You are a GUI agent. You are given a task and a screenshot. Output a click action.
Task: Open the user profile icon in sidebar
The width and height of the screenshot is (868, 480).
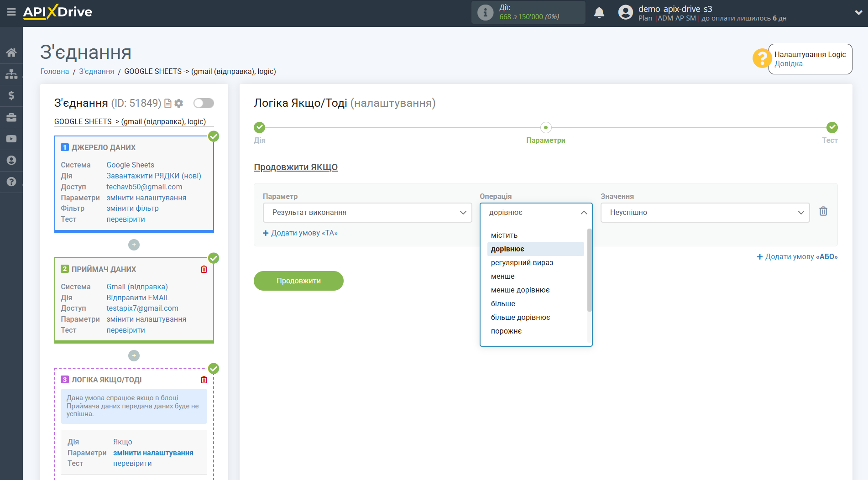[x=11, y=160]
